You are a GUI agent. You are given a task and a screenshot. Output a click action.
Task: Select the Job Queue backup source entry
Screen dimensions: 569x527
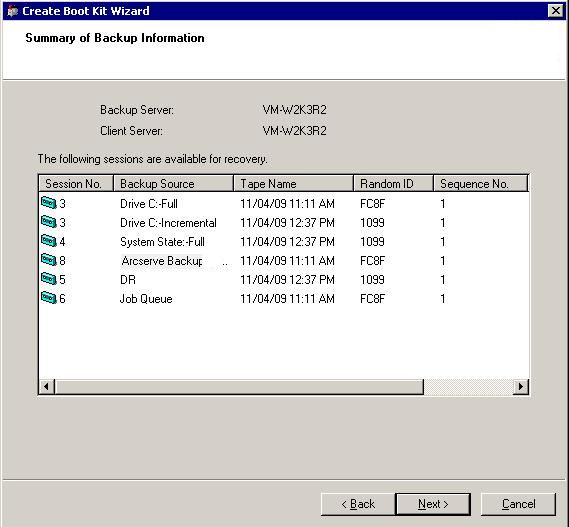(x=146, y=299)
